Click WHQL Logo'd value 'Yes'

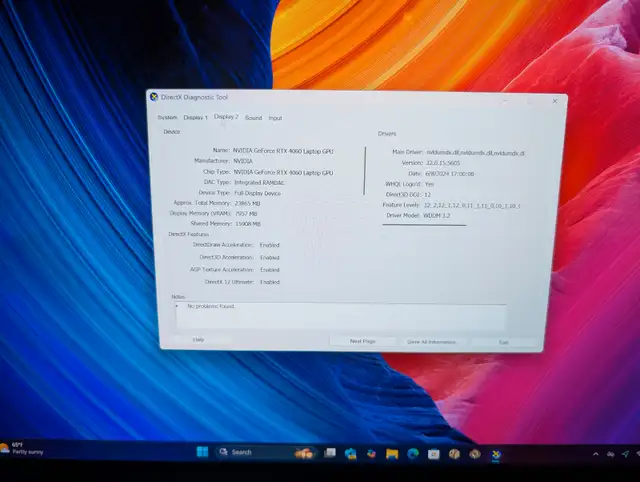[429, 184]
